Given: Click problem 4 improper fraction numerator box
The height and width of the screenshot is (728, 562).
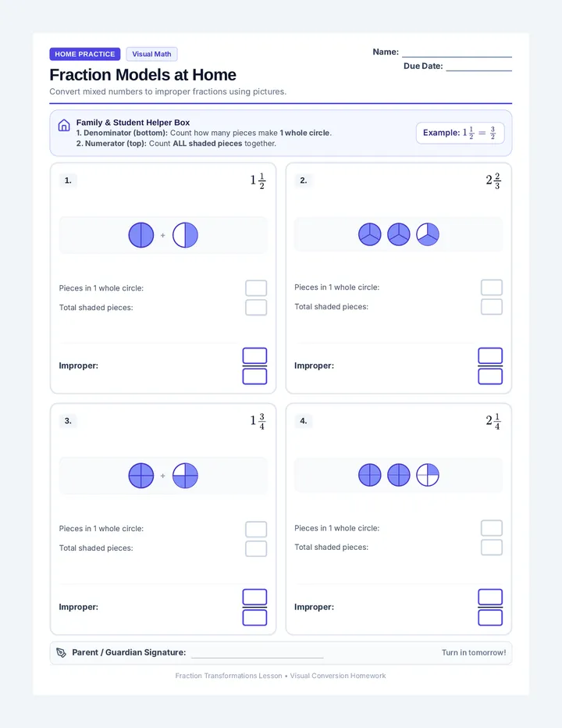Looking at the screenshot, I should click(490, 597).
